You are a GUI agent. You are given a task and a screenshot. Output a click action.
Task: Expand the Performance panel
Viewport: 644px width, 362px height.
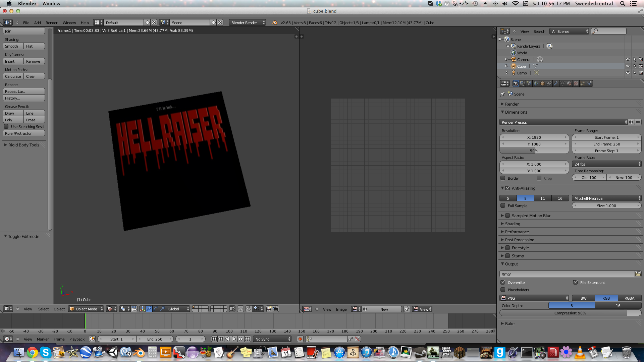(x=517, y=232)
